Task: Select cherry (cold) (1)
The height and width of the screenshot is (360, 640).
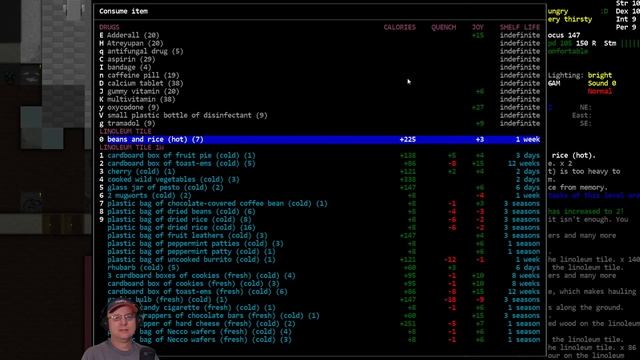Action: coord(141,171)
